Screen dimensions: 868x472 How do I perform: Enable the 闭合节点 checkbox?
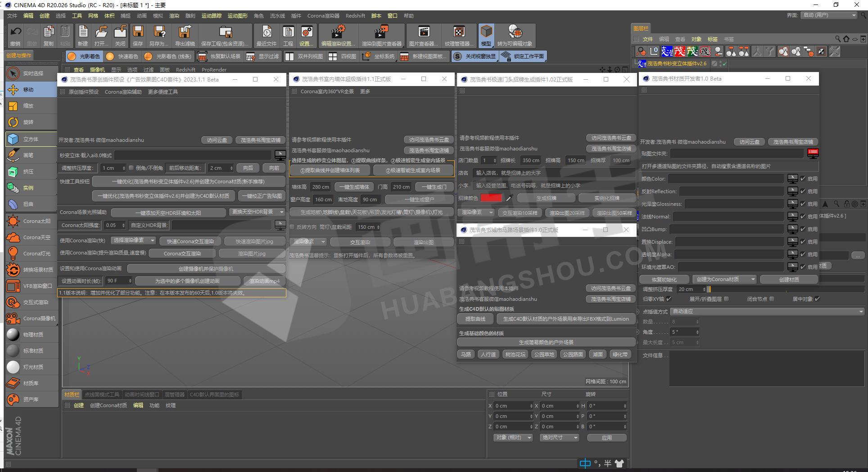coord(772,299)
